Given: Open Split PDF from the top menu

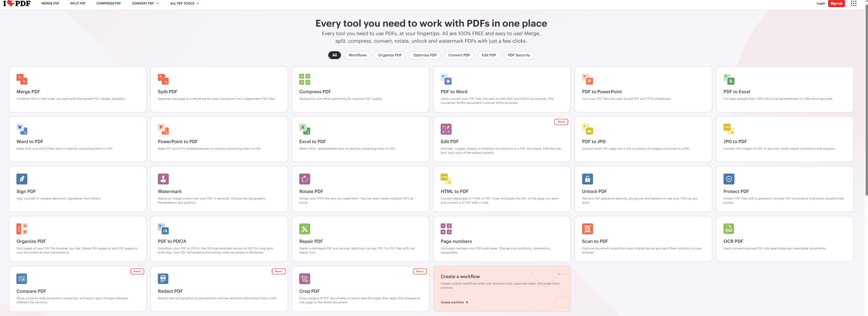Looking at the screenshot, I should [78, 3].
